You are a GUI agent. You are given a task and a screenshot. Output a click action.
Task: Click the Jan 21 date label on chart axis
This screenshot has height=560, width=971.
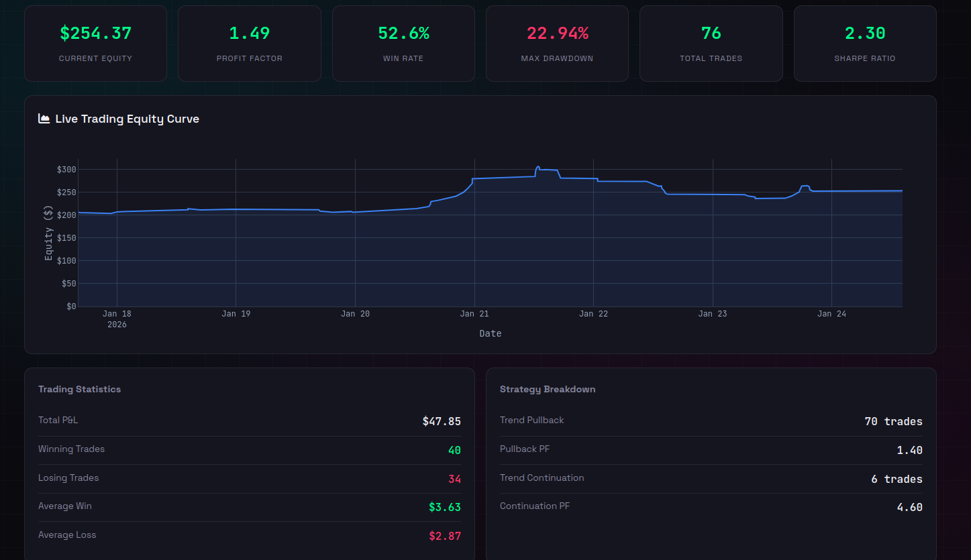[x=474, y=313]
